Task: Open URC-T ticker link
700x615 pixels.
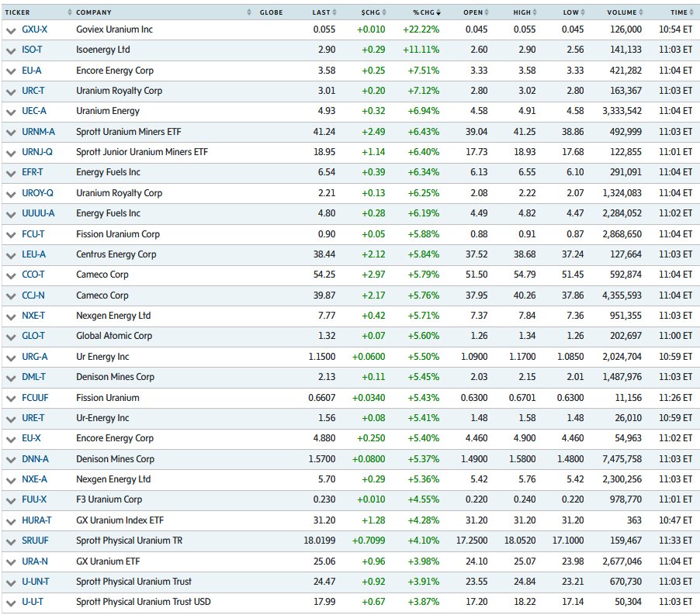Action: 33,91
